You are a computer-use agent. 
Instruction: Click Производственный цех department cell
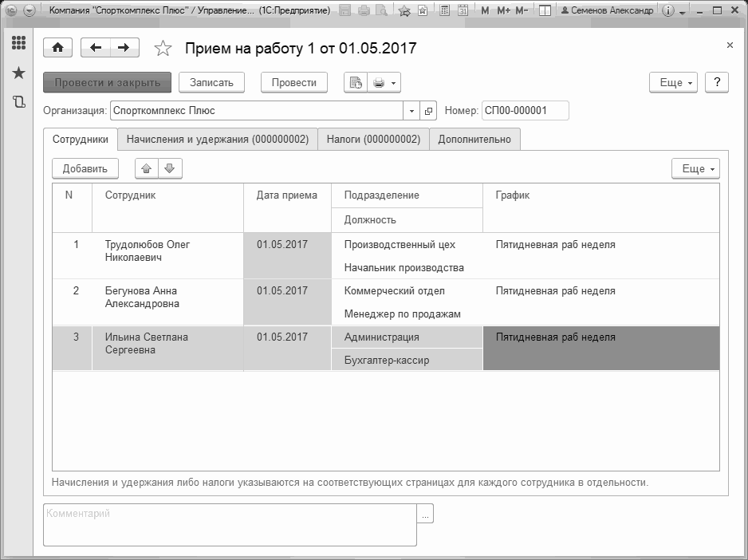407,244
